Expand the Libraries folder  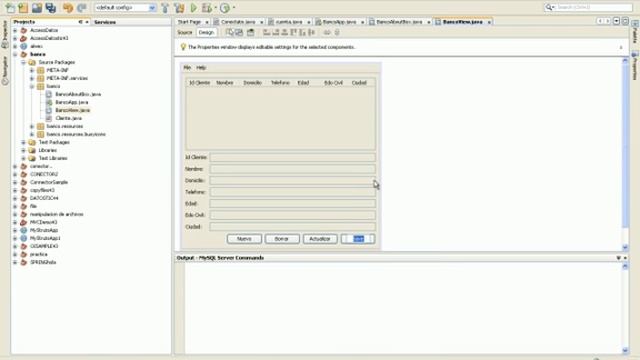point(23,150)
